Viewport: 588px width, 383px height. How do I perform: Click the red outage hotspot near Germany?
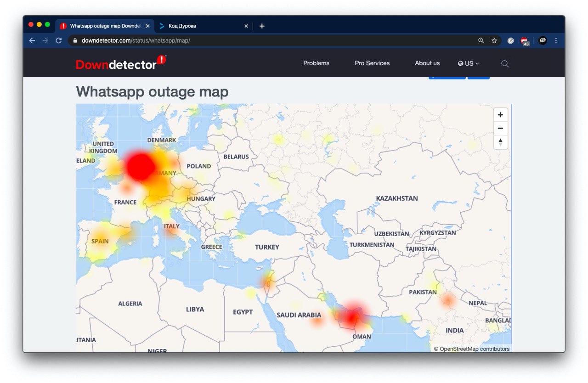click(141, 166)
